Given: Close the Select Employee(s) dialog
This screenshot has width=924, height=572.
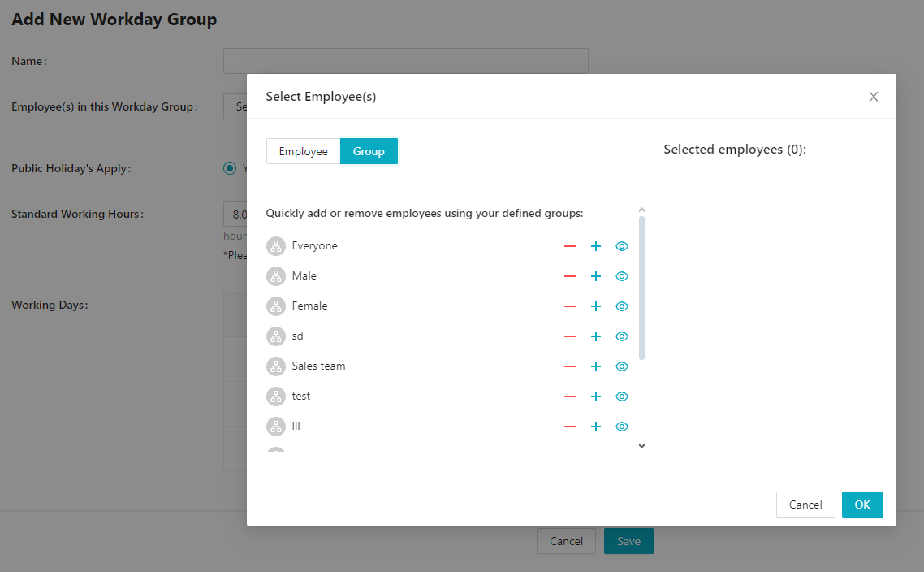Looking at the screenshot, I should click(874, 97).
